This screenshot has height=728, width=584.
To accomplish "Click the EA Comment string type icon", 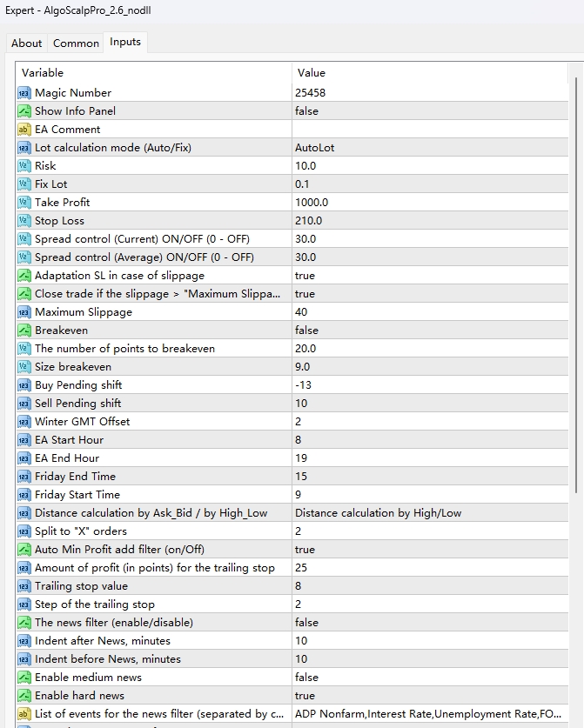I will (x=24, y=130).
